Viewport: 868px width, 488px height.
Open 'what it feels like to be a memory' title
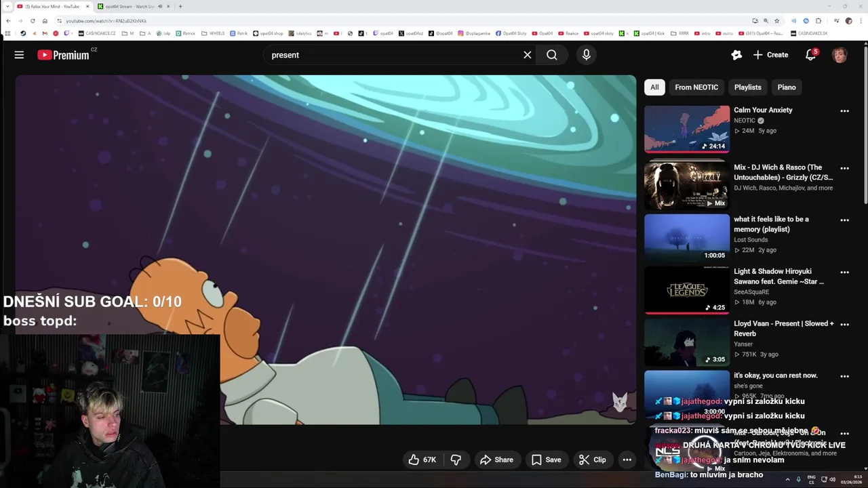(771, 224)
